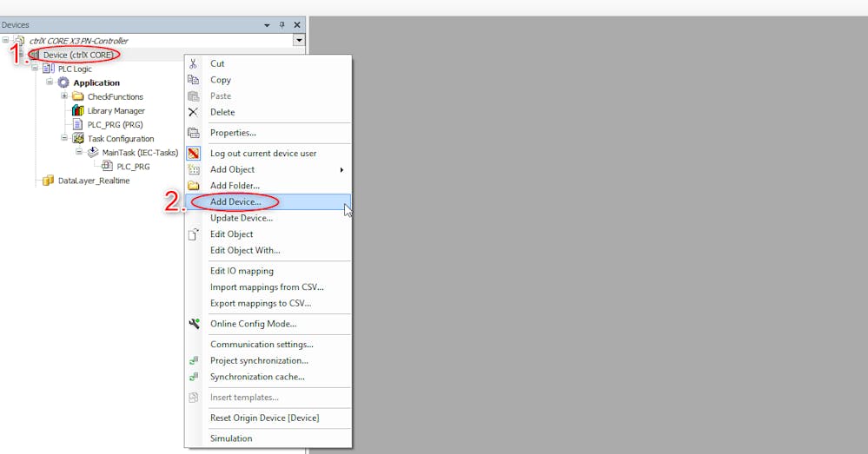The height and width of the screenshot is (454, 868).
Task: Click the Project synchronization icon
Action: tap(193, 360)
